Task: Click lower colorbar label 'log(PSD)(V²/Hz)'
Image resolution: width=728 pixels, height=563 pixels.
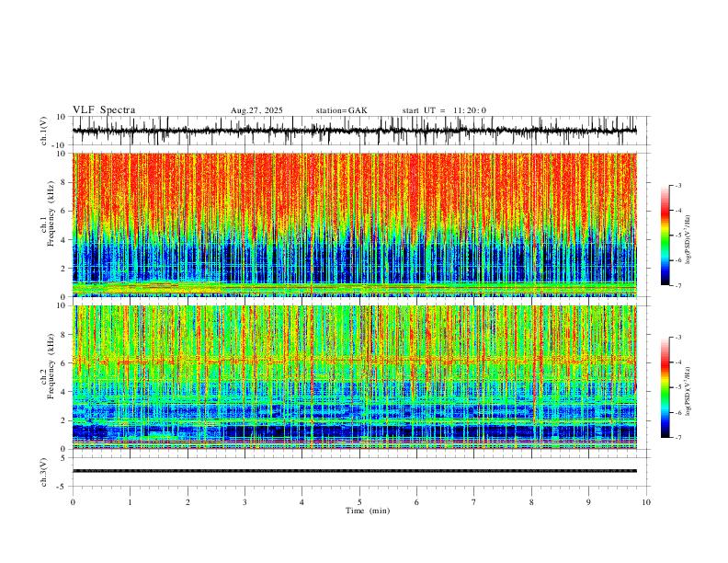Action: tap(688, 392)
